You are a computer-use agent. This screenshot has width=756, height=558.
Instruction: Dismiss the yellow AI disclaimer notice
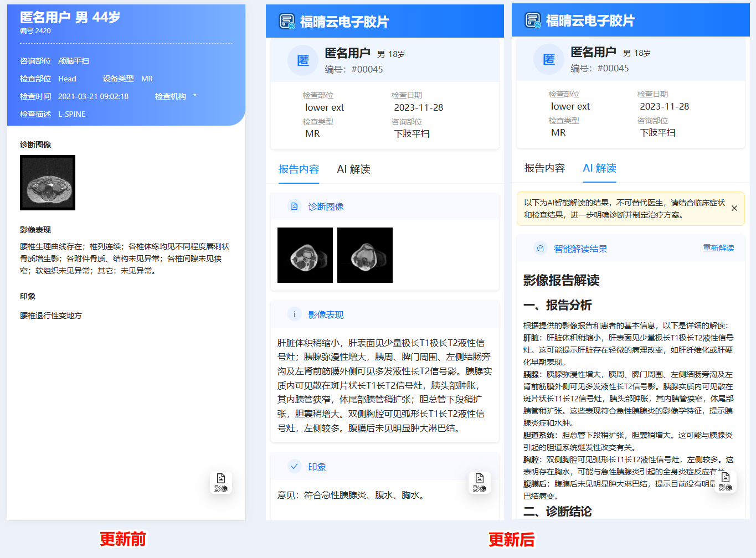(734, 209)
